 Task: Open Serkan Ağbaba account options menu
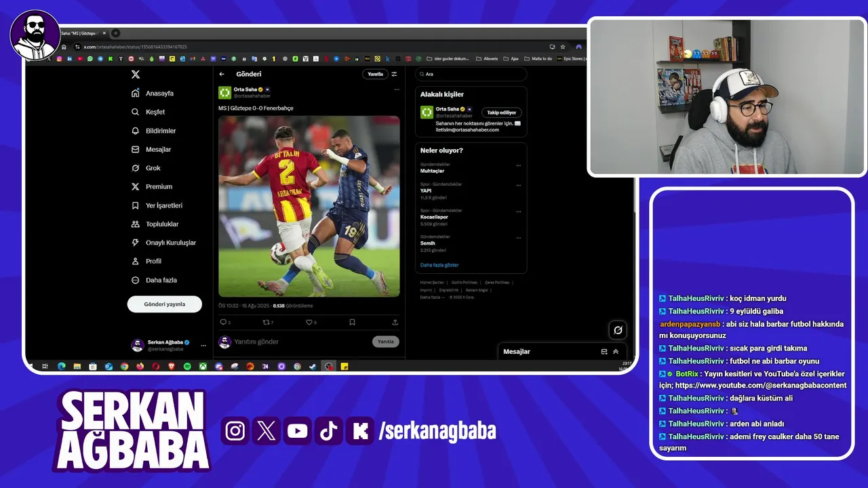203,345
